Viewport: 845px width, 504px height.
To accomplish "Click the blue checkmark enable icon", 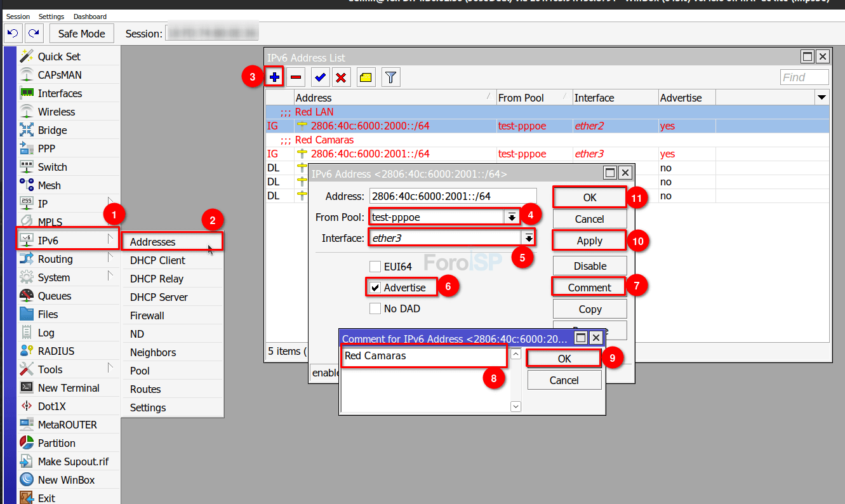I will tap(320, 77).
